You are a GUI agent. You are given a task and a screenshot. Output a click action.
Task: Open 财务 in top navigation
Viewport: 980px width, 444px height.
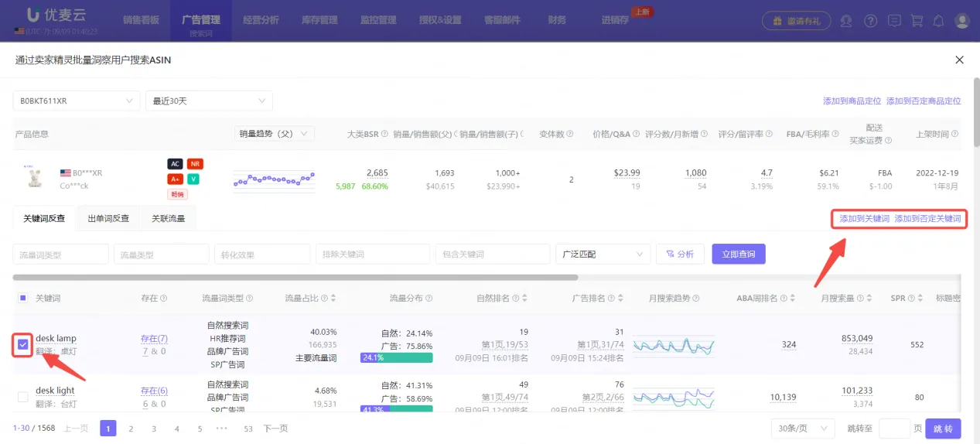click(557, 19)
